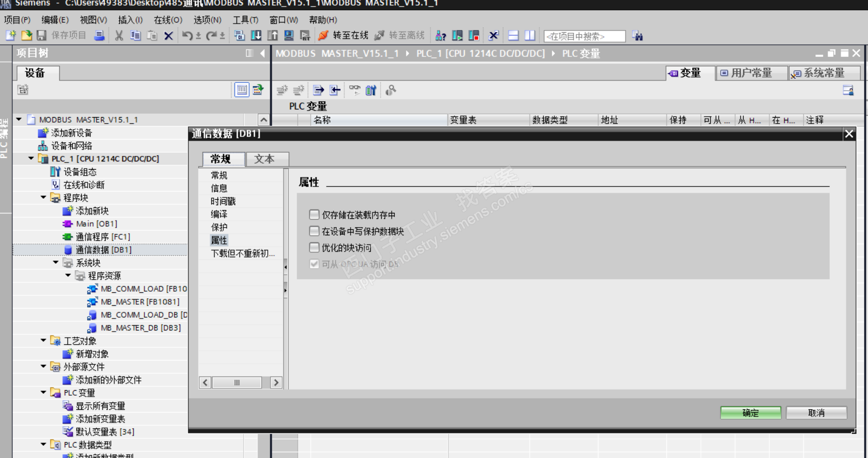Click the Undo arrow icon
Image resolution: width=868 pixels, height=458 pixels.
187,36
